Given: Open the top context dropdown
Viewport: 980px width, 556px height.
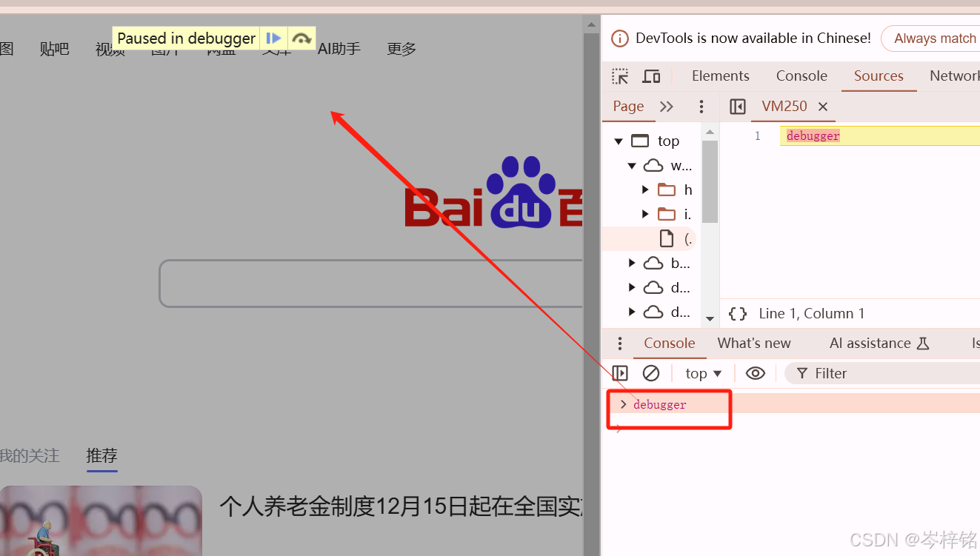Looking at the screenshot, I should (x=703, y=373).
